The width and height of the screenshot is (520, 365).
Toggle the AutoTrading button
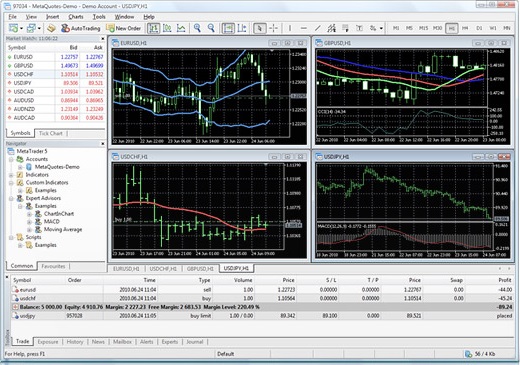[80, 28]
